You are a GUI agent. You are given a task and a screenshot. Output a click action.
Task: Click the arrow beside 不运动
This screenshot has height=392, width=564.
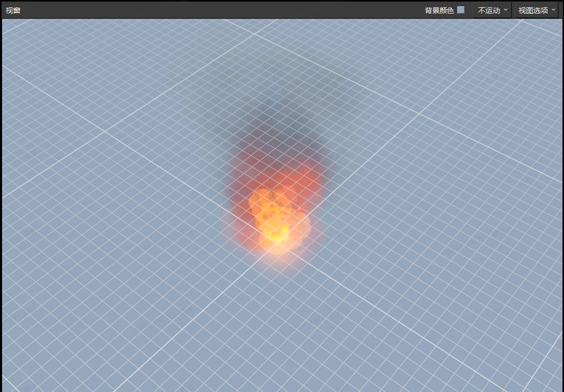(x=506, y=10)
